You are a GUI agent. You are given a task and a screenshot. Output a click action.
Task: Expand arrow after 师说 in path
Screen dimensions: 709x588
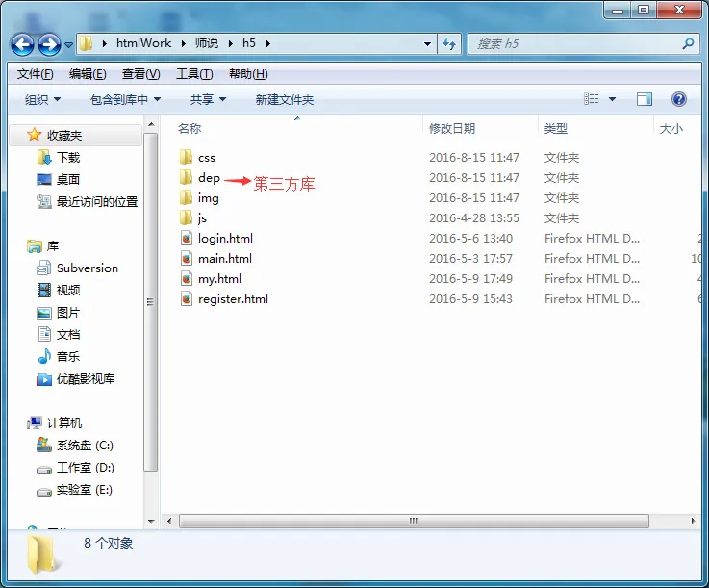(231, 44)
